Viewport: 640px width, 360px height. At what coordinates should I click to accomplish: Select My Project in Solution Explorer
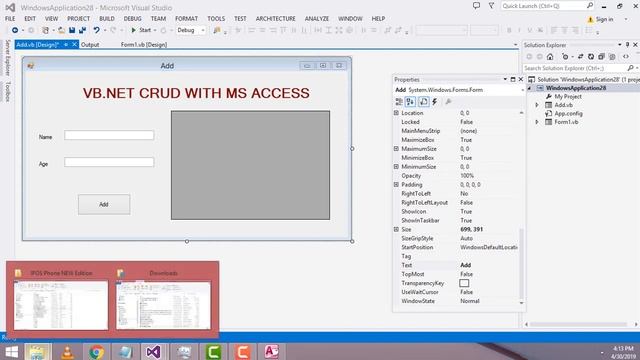point(568,97)
